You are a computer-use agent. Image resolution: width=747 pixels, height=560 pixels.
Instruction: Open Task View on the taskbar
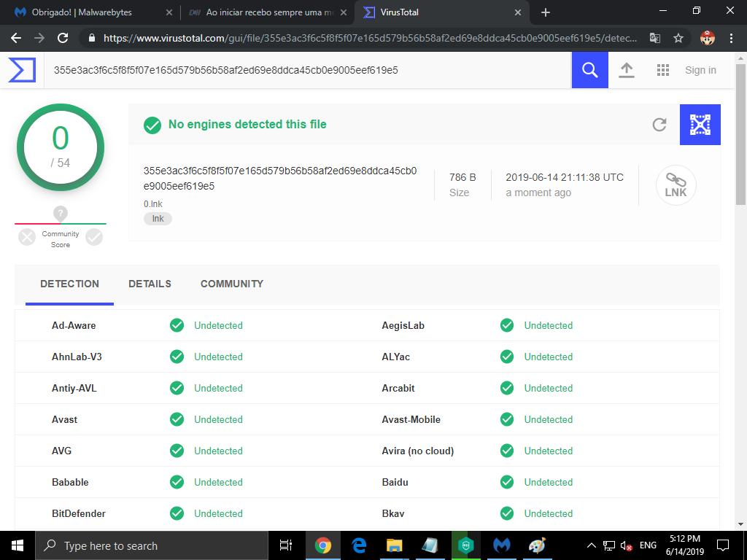click(x=286, y=545)
